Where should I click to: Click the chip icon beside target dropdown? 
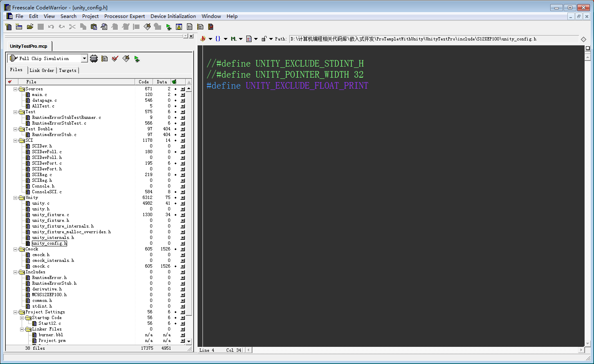(x=94, y=58)
